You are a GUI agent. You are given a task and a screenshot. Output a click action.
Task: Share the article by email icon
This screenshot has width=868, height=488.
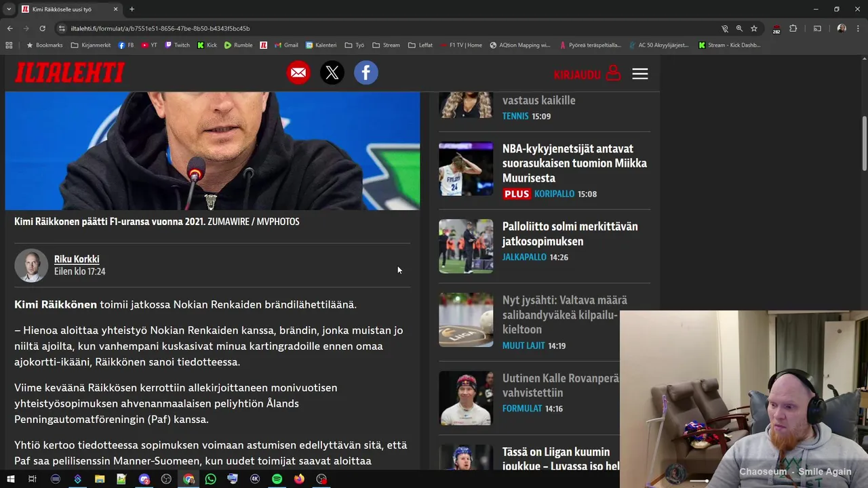(298, 73)
